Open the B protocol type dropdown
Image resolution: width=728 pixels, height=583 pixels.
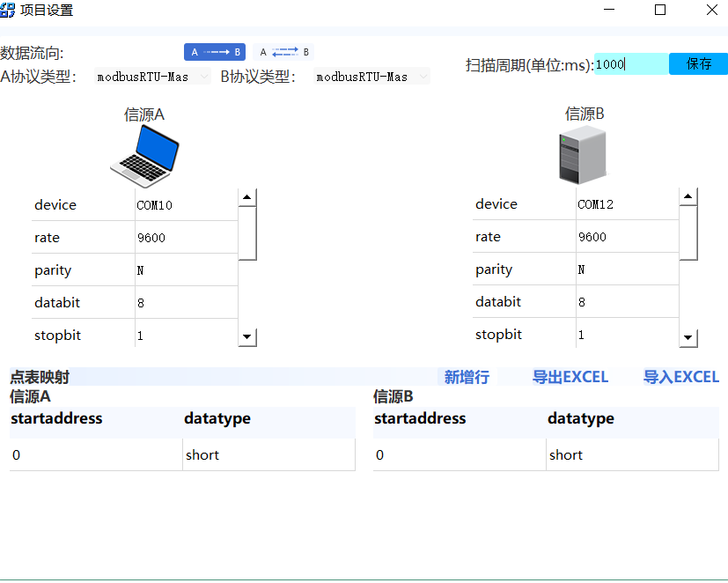coord(371,77)
